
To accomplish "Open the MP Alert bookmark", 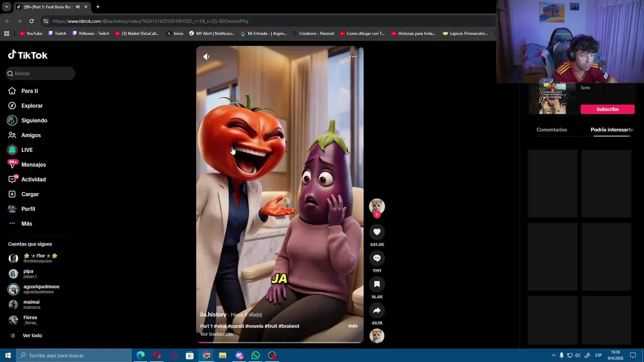I will tap(212, 34).
